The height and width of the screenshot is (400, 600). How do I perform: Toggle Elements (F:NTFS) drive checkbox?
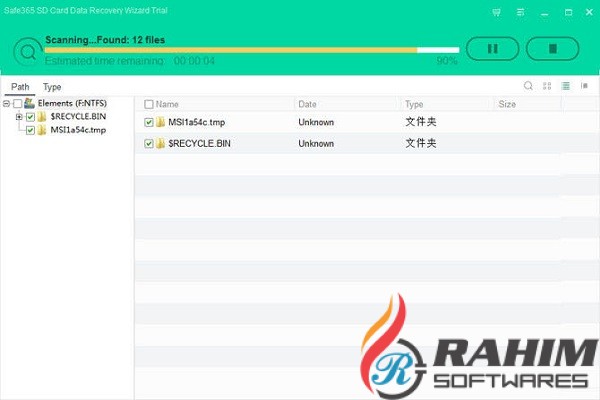tap(18, 103)
